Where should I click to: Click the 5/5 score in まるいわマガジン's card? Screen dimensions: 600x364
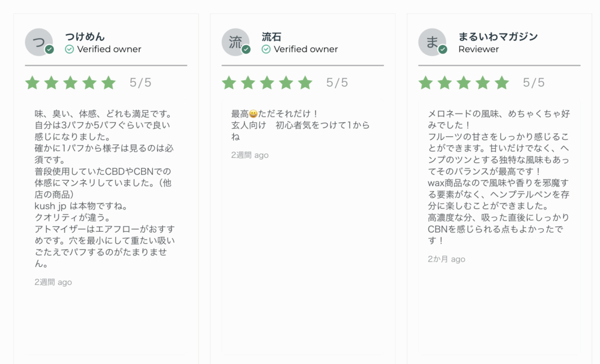click(x=534, y=83)
